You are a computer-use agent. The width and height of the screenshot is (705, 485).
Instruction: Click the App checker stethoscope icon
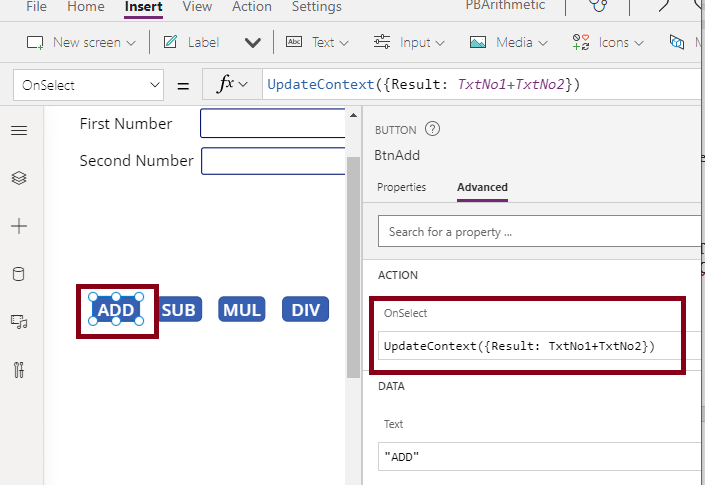coord(598,6)
